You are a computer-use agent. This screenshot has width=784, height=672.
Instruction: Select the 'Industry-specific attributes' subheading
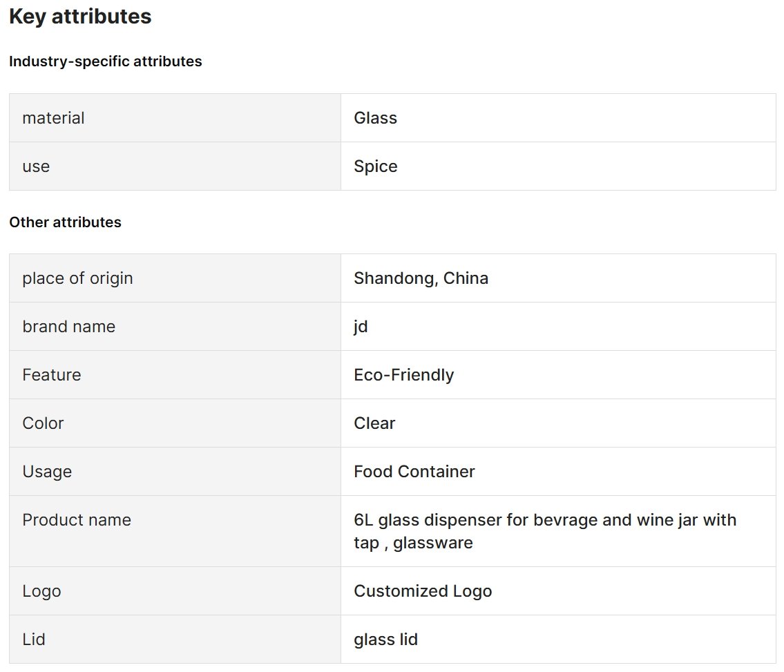pyautogui.click(x=106, y=61)
